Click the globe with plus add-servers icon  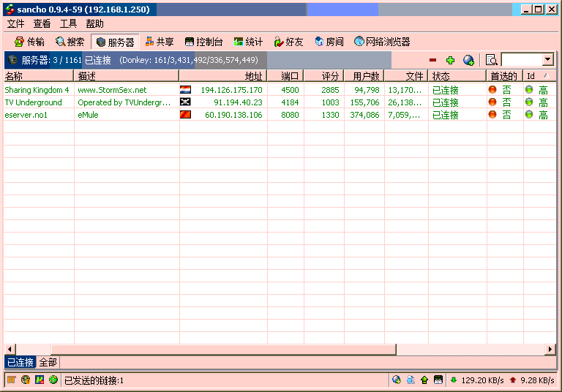pos(468,60)
